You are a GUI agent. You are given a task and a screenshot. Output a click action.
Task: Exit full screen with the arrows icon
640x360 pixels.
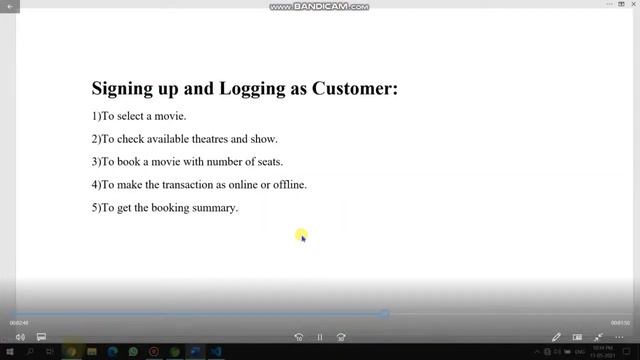click(598, 337)
